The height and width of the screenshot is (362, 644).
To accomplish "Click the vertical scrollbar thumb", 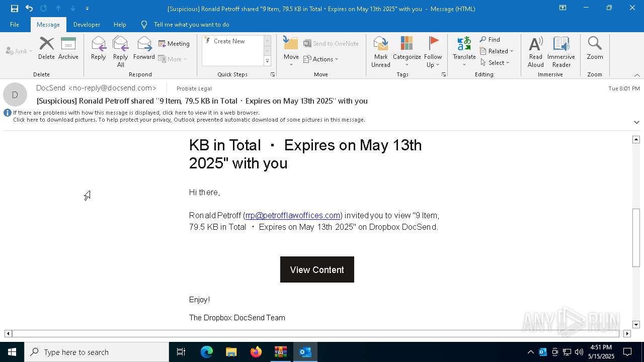I will point(636,237).
